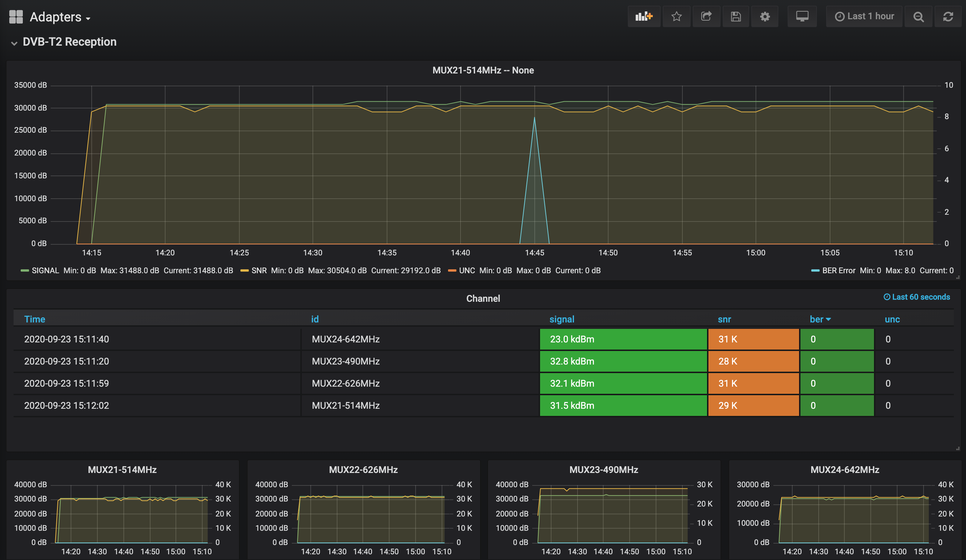Screen dimensions: 966x560
Task: Open dashboard settings gear
Action: click(765, 16)
